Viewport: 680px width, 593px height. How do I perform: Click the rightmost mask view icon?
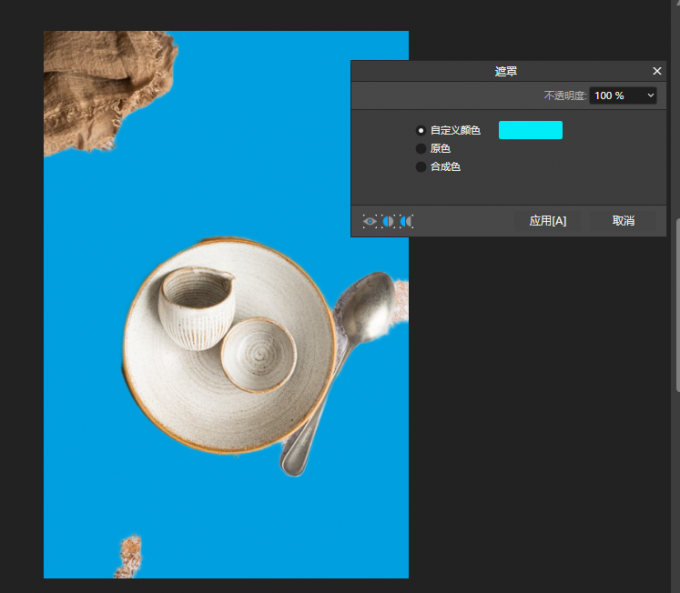click(x=406, y=221)
